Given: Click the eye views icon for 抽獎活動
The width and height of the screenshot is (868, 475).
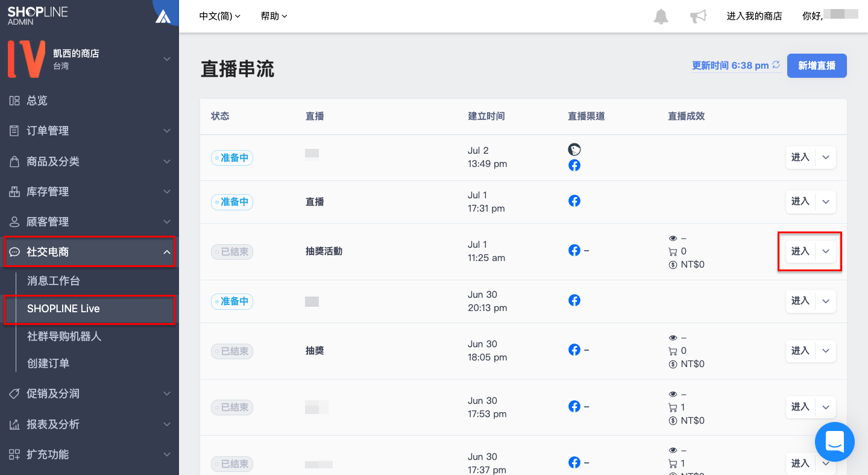Looking at the screenshot, I should [673, 238].
